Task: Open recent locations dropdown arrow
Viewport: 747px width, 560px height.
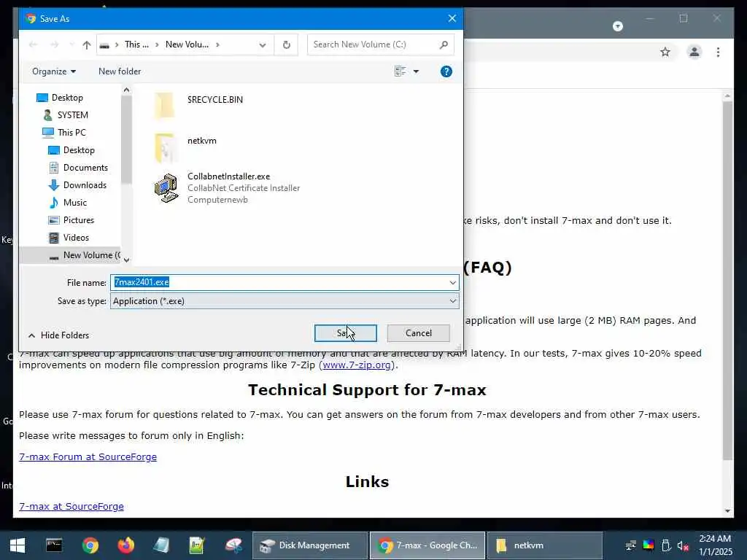Action: [x=72, y=44]
